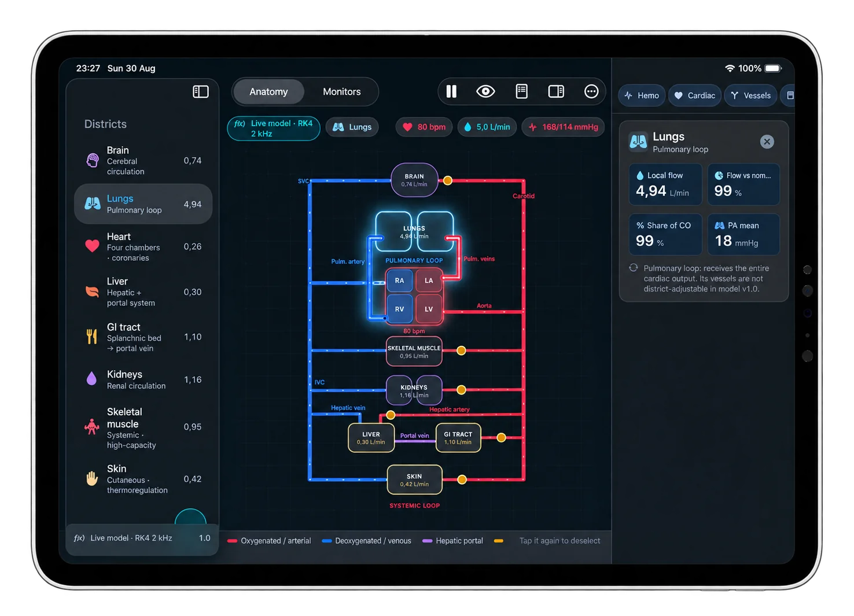This screenshot has height=616, width=854.
Task: Select the LV heart chamber
Action: click(429, 309)
